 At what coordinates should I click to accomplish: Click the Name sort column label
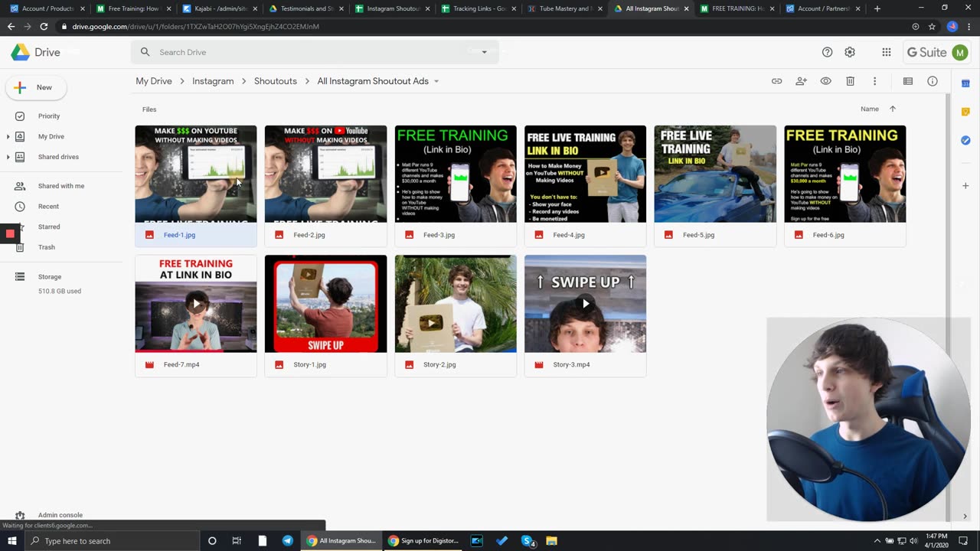pos(869,109)
